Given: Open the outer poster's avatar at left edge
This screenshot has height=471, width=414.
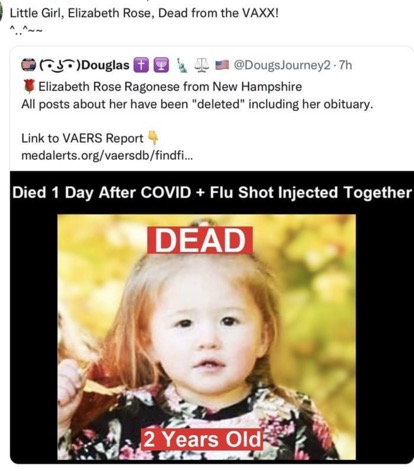Looking at the screenshot, I should (1, 13).
